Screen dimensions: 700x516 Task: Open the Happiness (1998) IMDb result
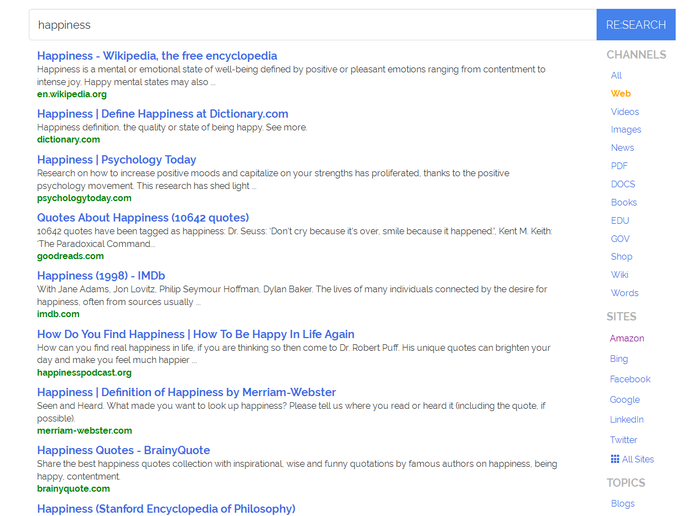(x=101, y=276)
